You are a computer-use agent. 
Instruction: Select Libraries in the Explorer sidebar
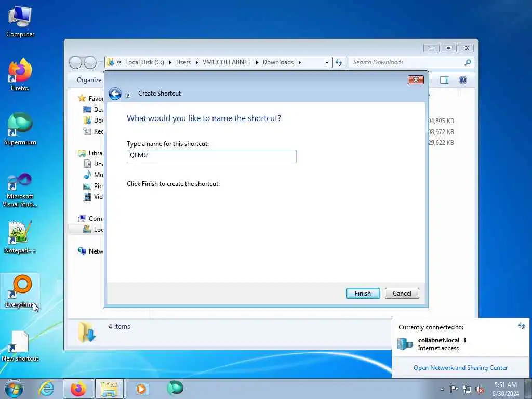click(x=90, y=153)
